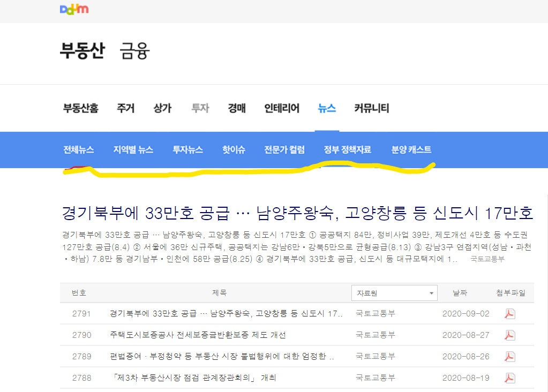The height and width of the screenshot is (392, 548).
Task: Open the 분양 캐스트 page
Action: point(411,150)
